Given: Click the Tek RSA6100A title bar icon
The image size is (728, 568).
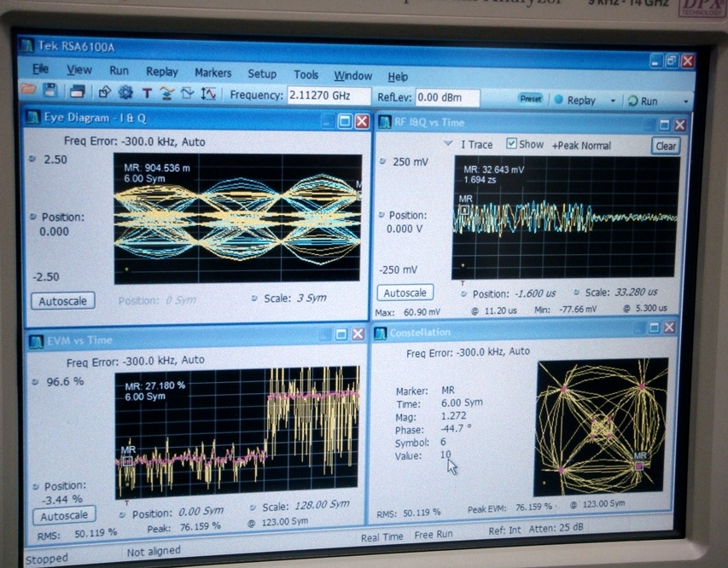Looking at the screenshot, I should pyautogui.click(x=27, y=45).
